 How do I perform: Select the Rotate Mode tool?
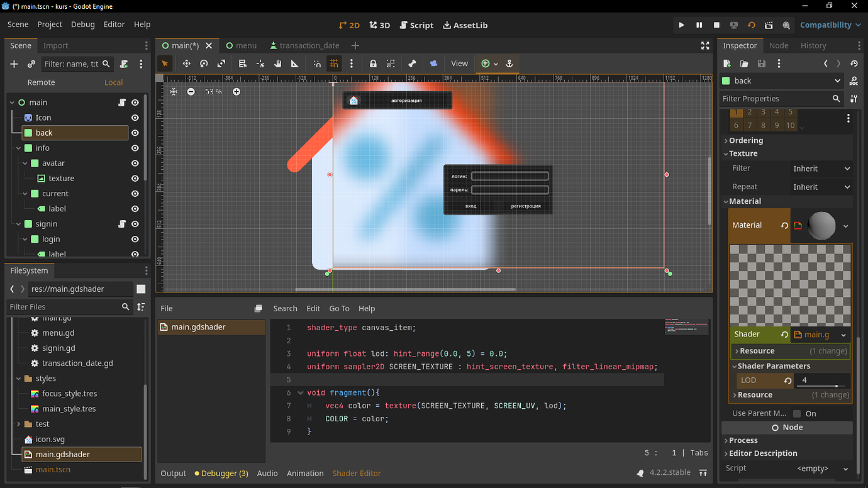pos(204,64)
